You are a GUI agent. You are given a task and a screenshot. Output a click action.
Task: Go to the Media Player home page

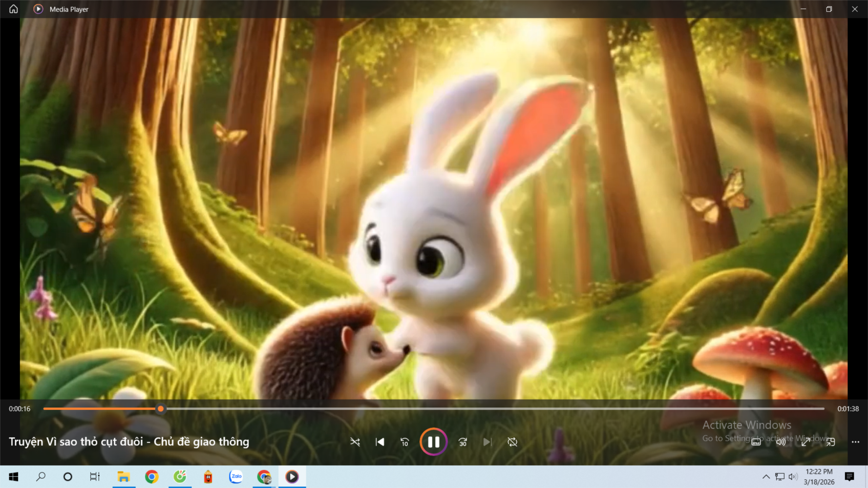(14, 9)
